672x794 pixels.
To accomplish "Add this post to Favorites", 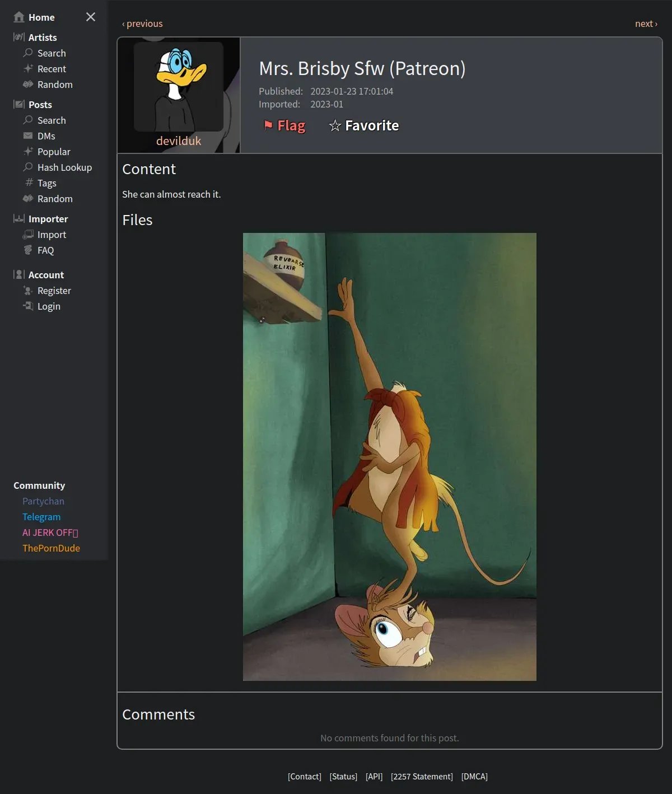I will [x=364, y=125].
